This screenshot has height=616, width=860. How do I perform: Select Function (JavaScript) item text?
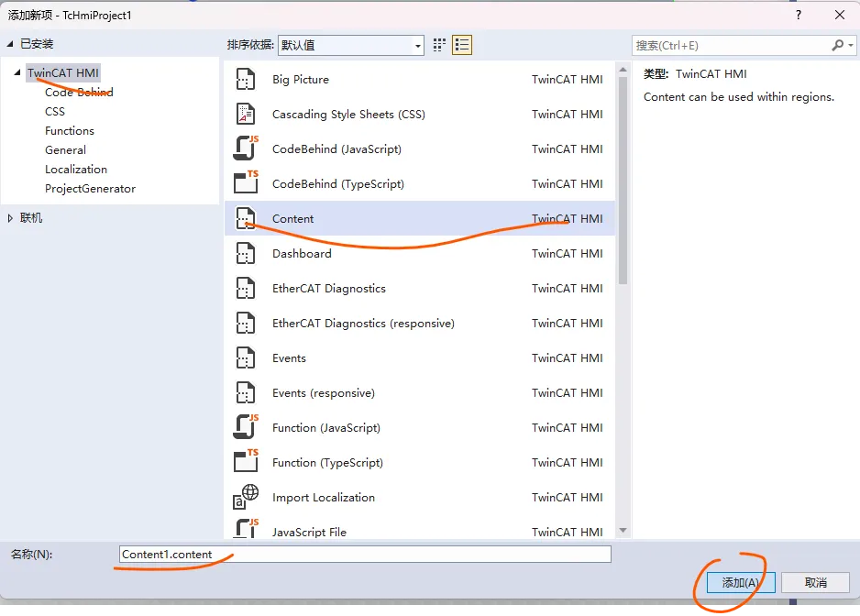(326, 427)
